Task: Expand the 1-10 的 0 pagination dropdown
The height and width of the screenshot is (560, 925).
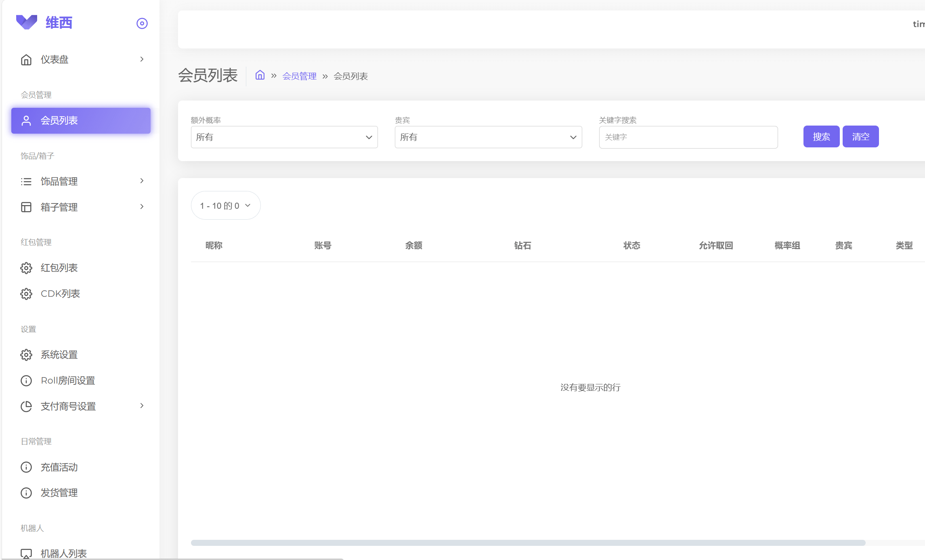Action: coord(225,205)
